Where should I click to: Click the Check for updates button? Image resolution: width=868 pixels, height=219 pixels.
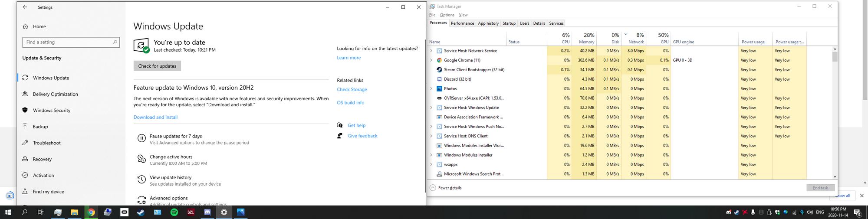pos(157,66)
